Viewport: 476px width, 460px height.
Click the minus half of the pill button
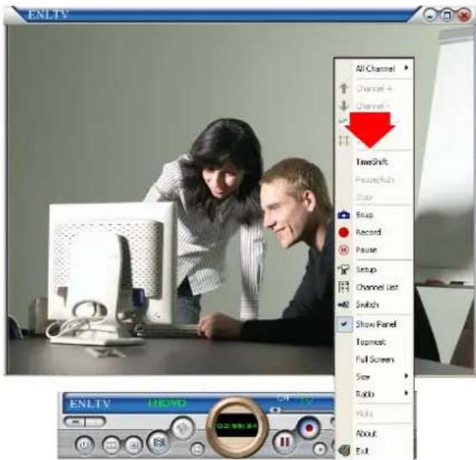75,421
